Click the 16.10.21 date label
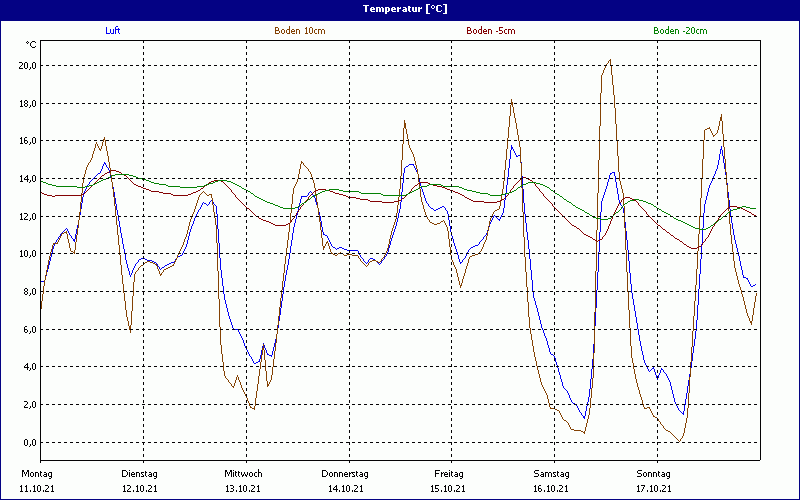 click(x=551, y=488)
